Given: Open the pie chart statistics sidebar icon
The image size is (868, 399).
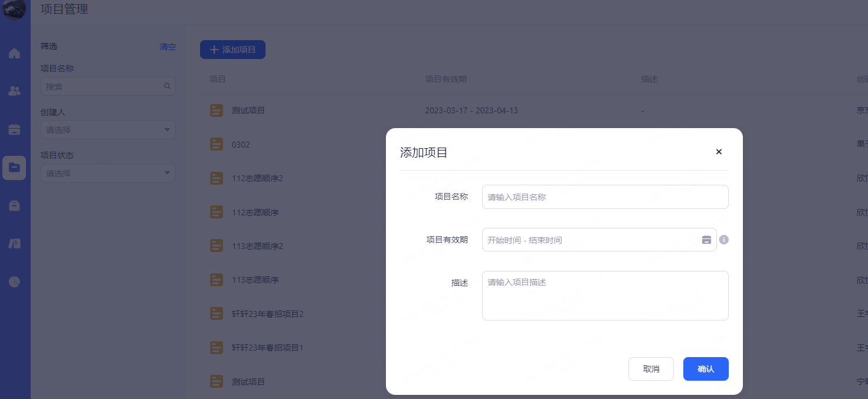Looking at the screenshot, I should tap(14, 282).
